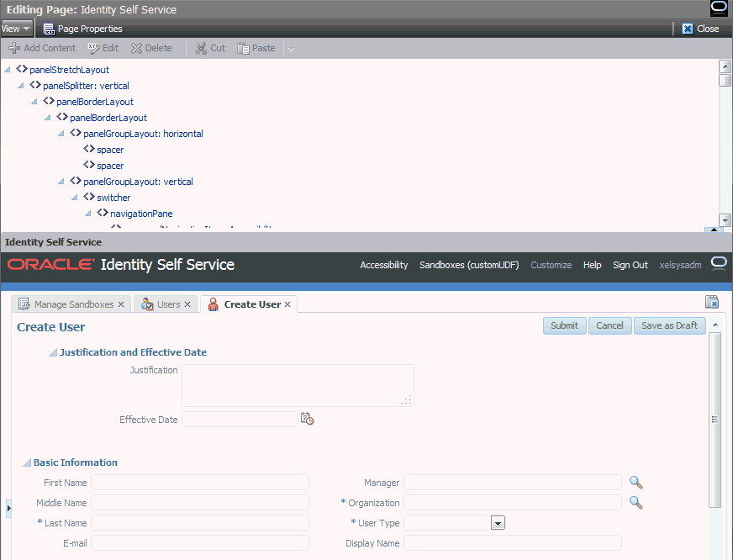Select the navigationPane tree item
Viewport: 733px width, 560px height.
pyautogui.click(x=141, y=214)
